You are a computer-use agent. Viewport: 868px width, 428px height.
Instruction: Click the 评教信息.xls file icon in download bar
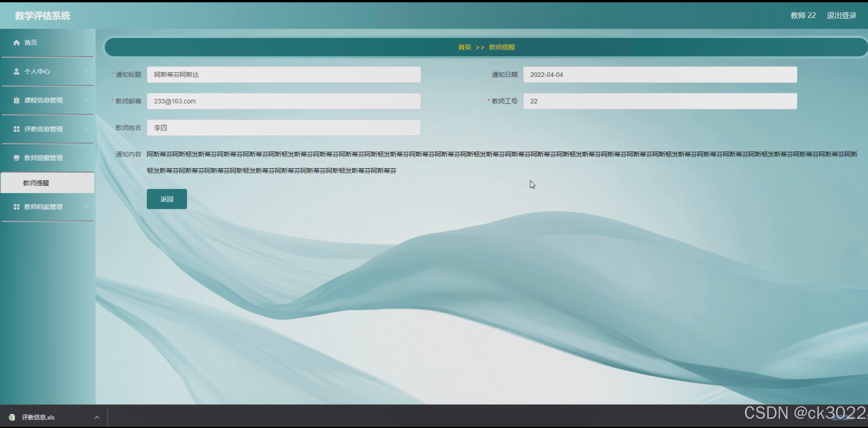(x=12, y=417)
